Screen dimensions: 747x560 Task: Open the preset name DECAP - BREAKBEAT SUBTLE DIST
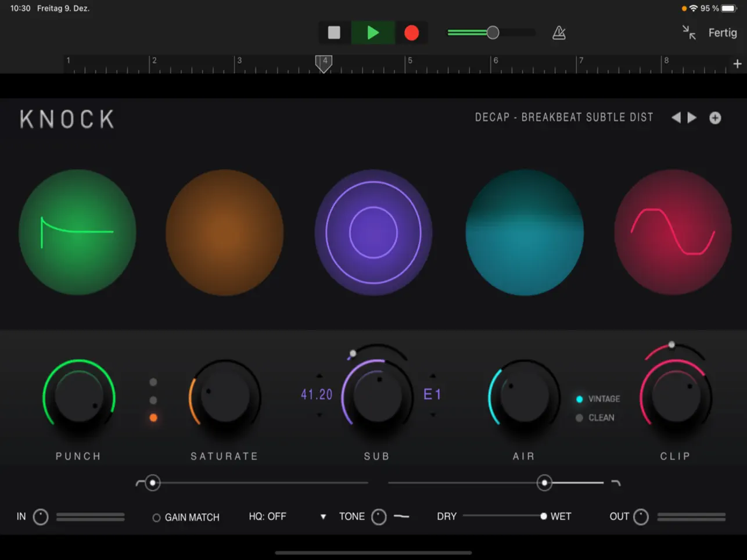(564, 117)
